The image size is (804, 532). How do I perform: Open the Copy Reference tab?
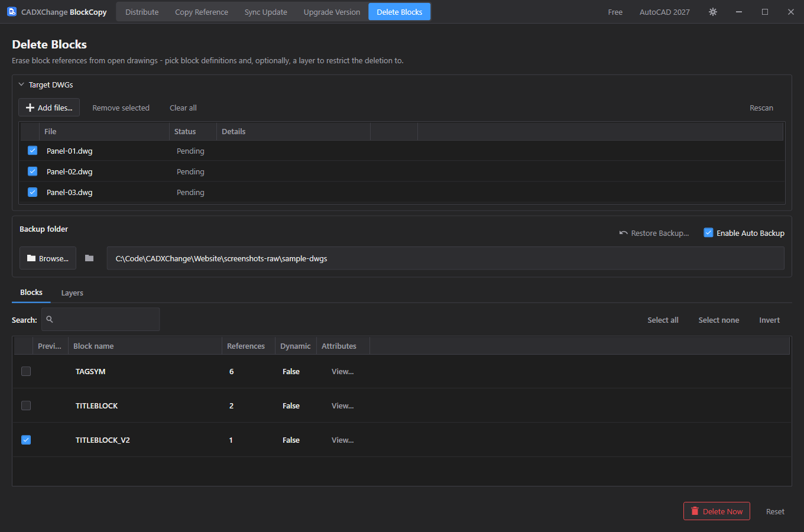click(x=202, y=12)
